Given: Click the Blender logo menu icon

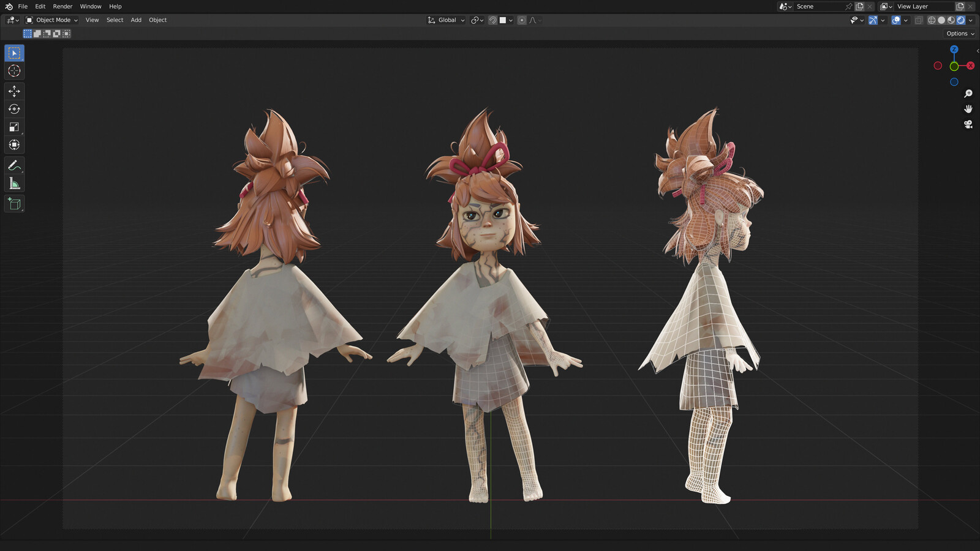Looking at the screenshot, I should [9, 6].
